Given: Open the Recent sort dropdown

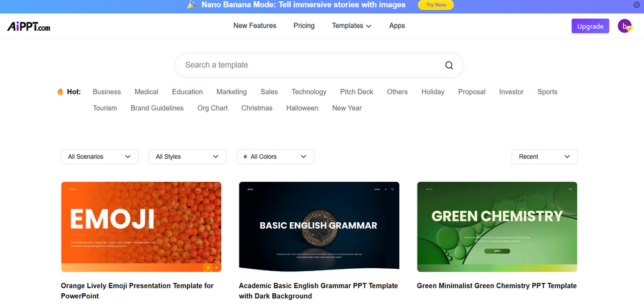Looking at the screenshot, I should click(544, 157).
